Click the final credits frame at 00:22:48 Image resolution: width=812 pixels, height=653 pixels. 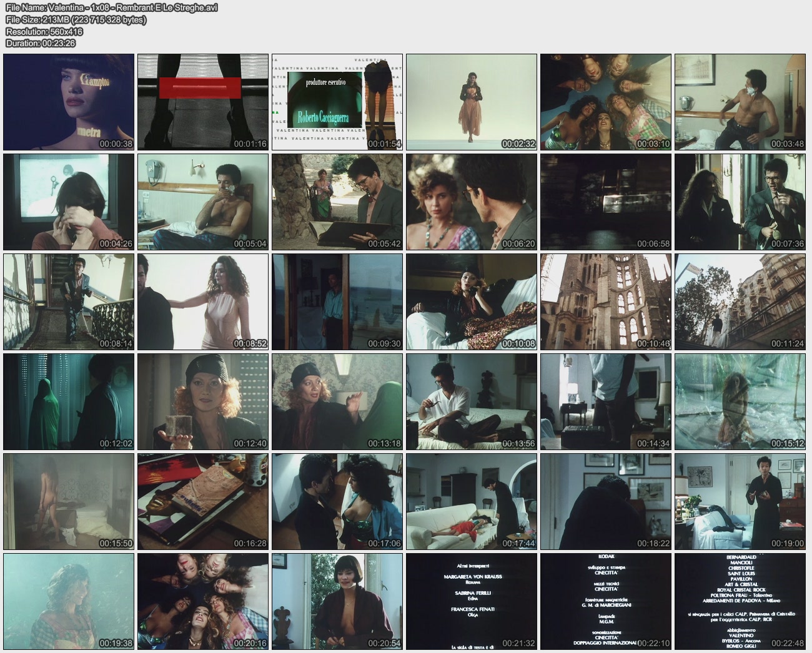740,601
